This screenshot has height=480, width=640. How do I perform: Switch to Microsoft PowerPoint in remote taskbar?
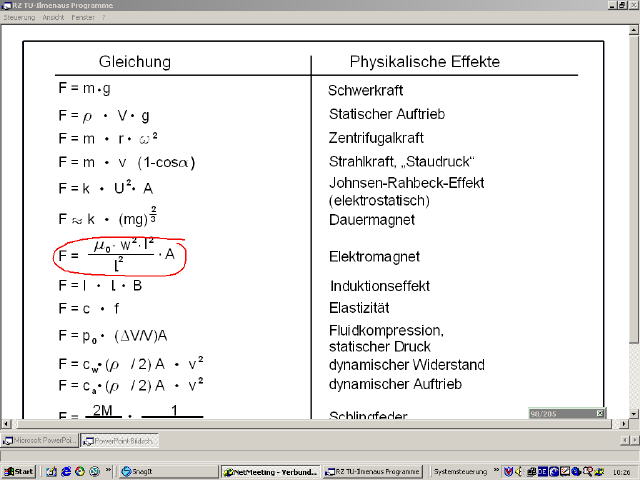[x=40, y=440]
